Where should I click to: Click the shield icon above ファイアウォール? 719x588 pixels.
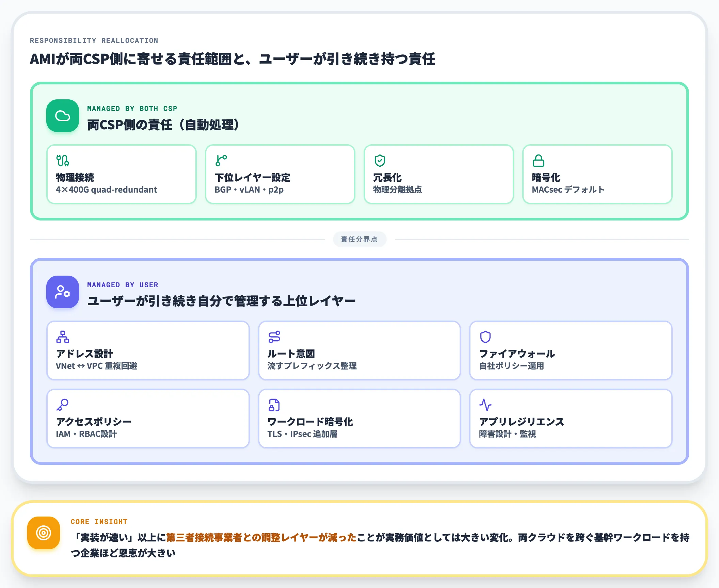tap(485, 337)
